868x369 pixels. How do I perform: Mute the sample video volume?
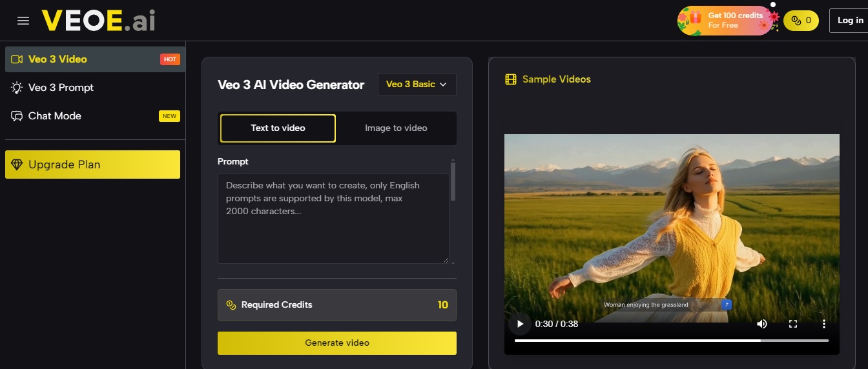tap(762, 324)
